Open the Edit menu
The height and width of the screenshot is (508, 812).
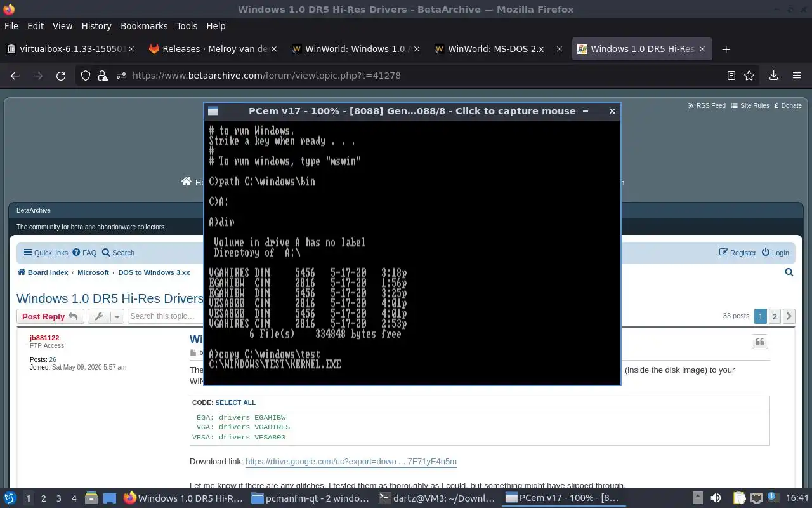coord(36,26)
